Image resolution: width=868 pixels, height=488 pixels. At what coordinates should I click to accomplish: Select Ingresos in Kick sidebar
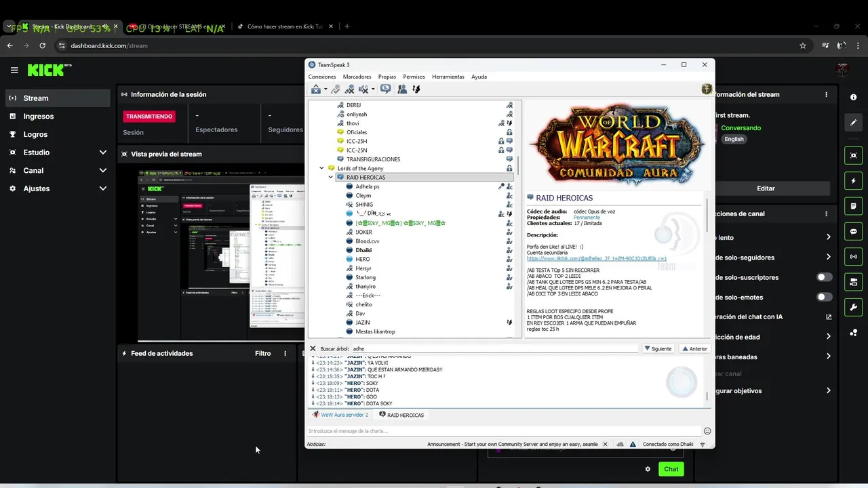[x=38, y=117]
